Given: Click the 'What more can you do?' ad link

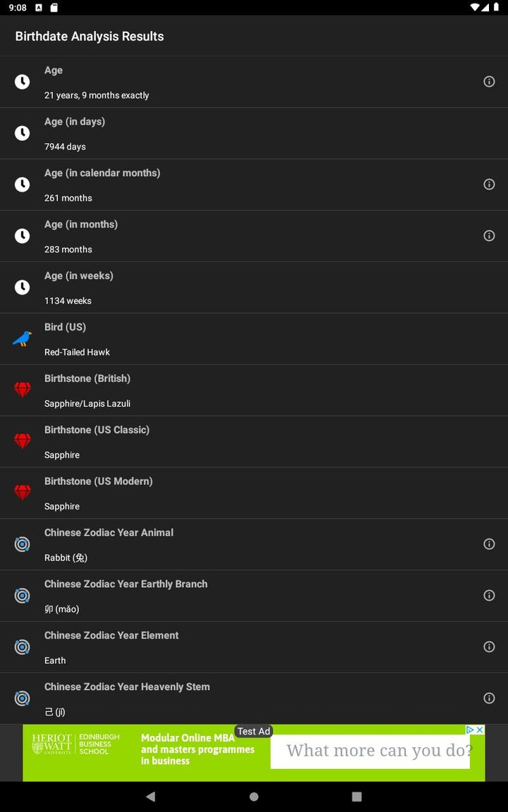Looking at the screenshot, I should pos(370,751).
